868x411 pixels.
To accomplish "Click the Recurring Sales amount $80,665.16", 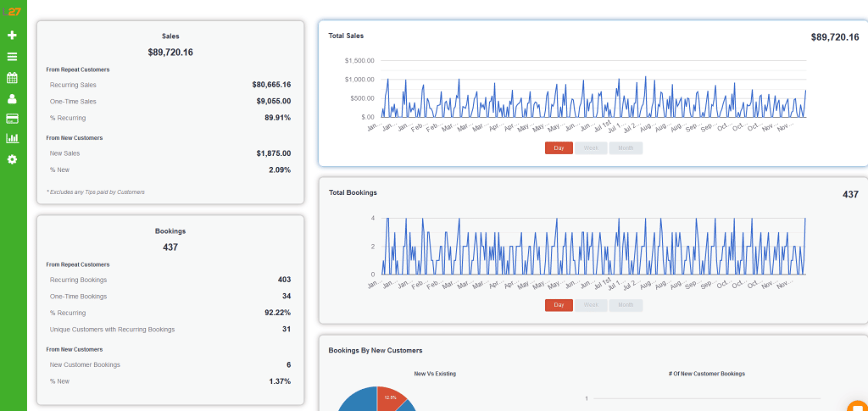I will (x=271, y=85).
